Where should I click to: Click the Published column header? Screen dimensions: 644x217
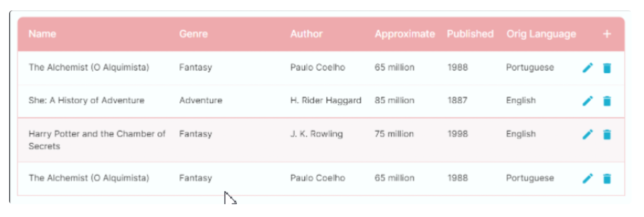click(x=470, y=34)
